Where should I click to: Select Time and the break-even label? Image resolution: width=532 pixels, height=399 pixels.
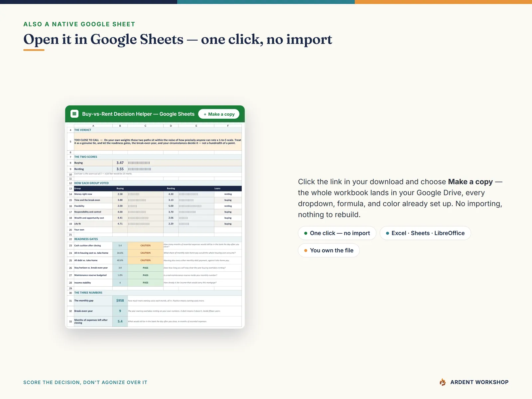click(87, 200)
